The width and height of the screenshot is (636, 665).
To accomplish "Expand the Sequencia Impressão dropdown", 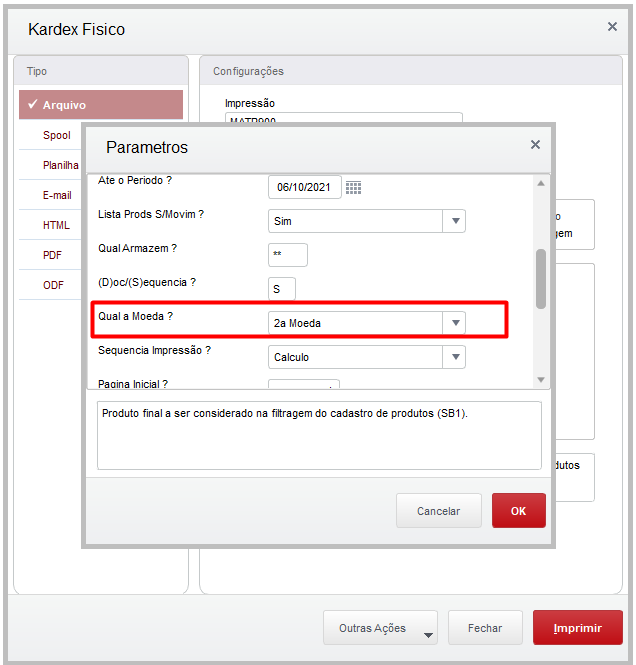I will click(x=455, y=357).
